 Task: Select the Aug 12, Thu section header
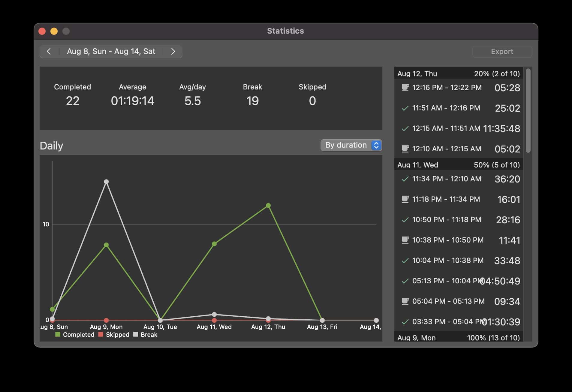[x=459, y=74]
